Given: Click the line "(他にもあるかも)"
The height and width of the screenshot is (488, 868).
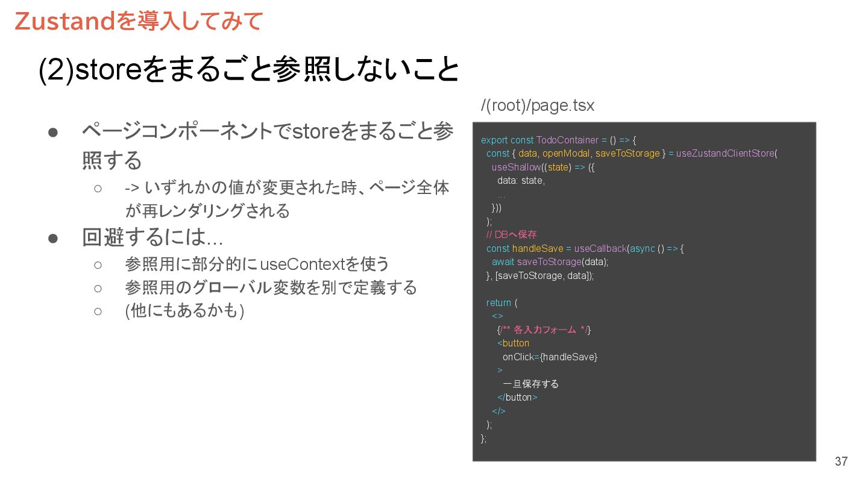Looking at the screenshot, I should pos(184,311).
